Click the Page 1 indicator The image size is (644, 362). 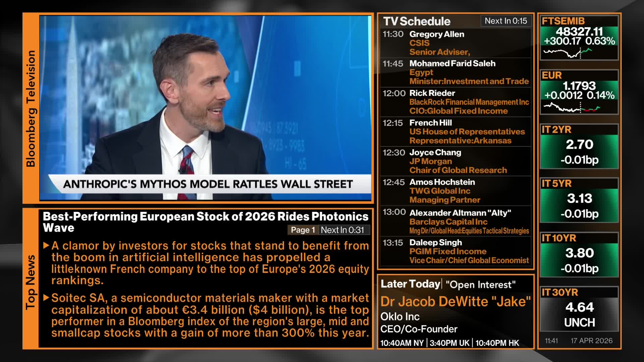(303, 230)
